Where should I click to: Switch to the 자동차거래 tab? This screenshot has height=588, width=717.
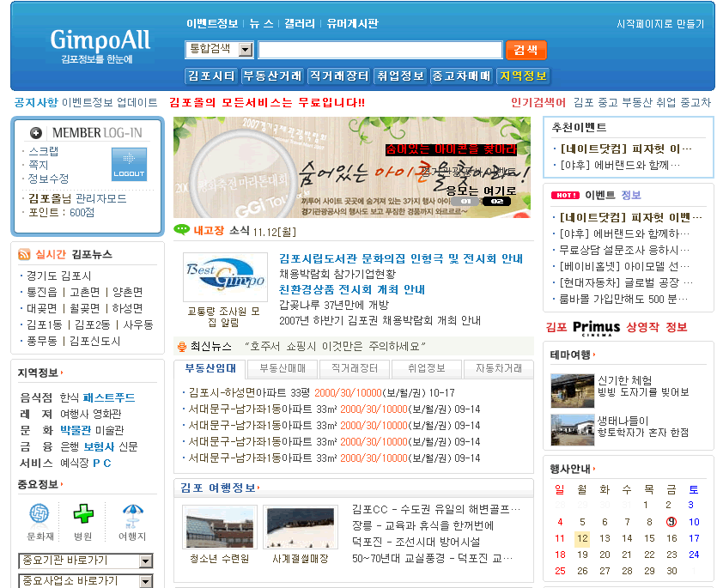pyautogui.click(x=499, y=368)
